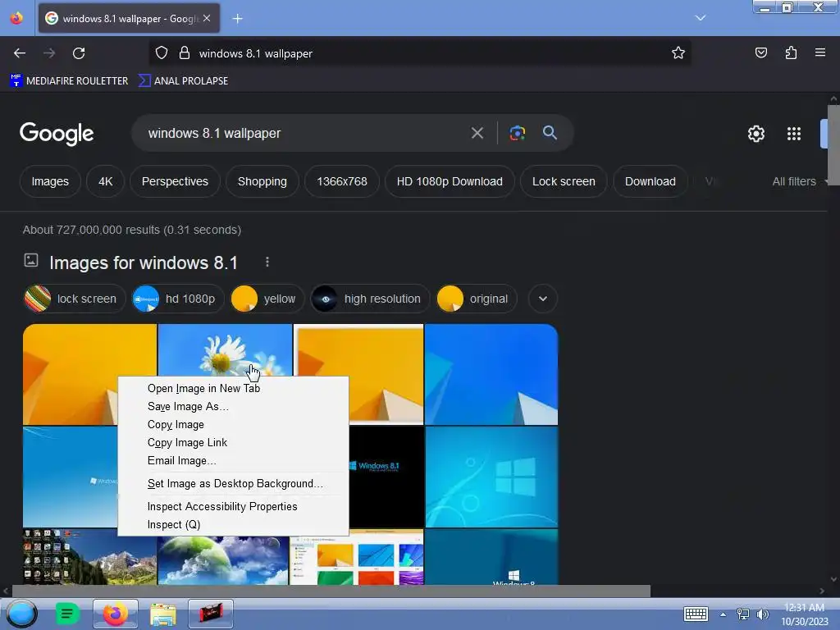840x630 pixels.
Task: Choose Save Image As…
Action: point(233,407)
